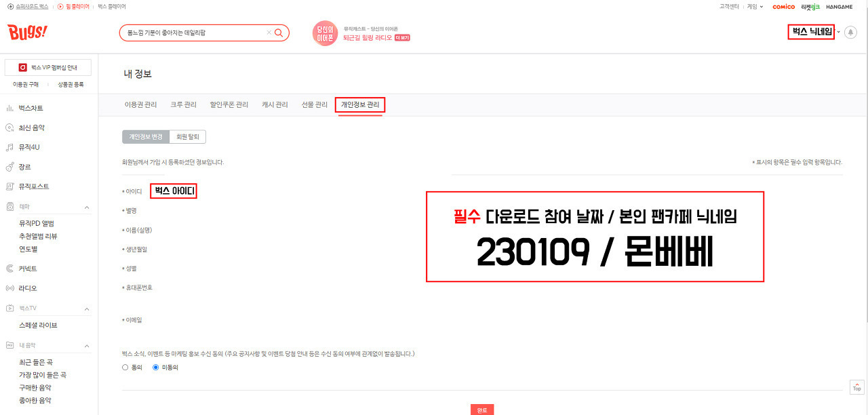Open 뮤직4U note icon in sidebar
The image size is (868, 415).
click(x=9, y=147)
